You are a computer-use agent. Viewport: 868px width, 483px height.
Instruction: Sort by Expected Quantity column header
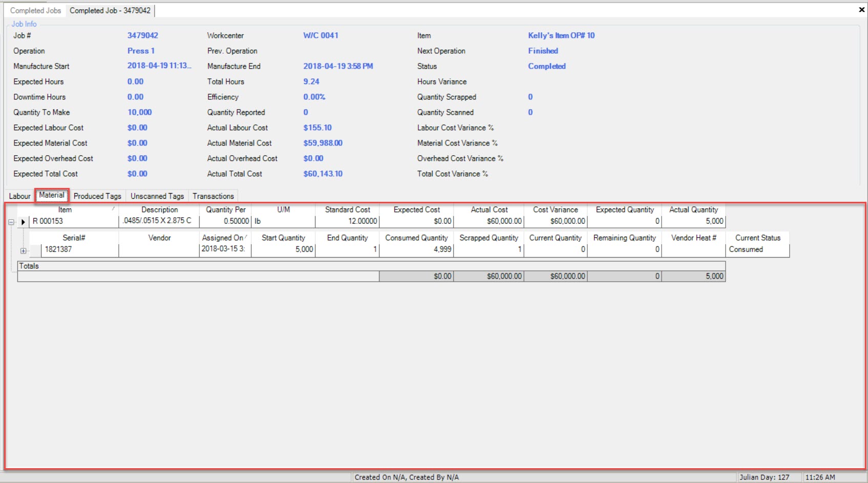pos(625,210)
